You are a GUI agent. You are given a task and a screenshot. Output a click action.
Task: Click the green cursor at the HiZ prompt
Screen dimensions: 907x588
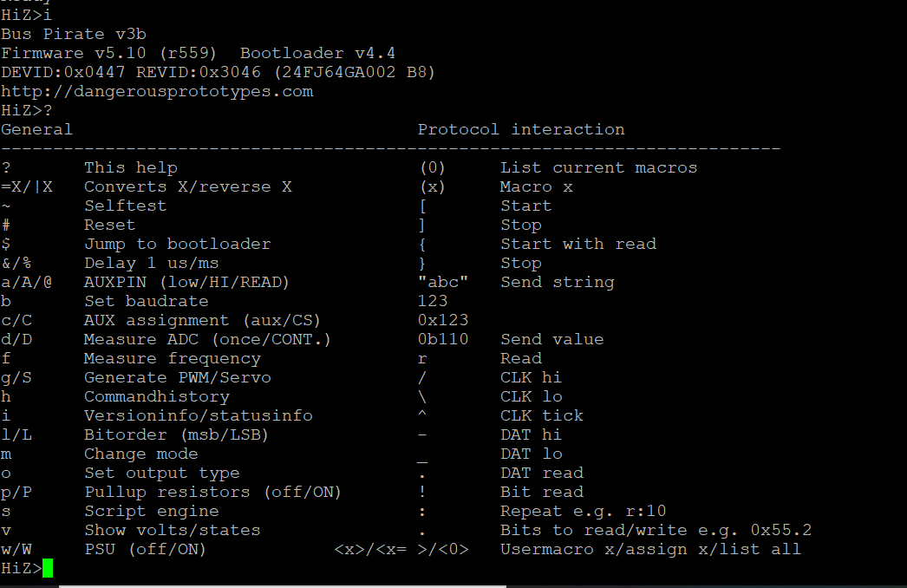(48, 568)
